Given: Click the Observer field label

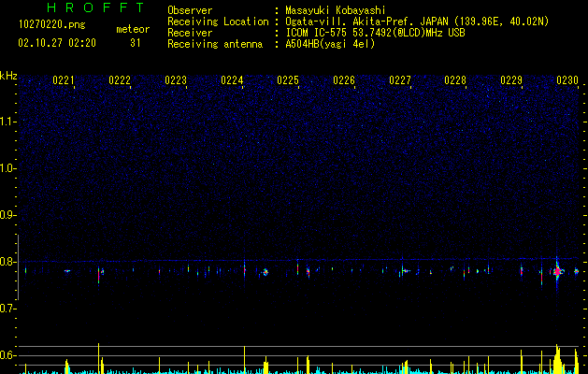Looking at the screenshot, I should pyautogui.click(x=190, y=10).
